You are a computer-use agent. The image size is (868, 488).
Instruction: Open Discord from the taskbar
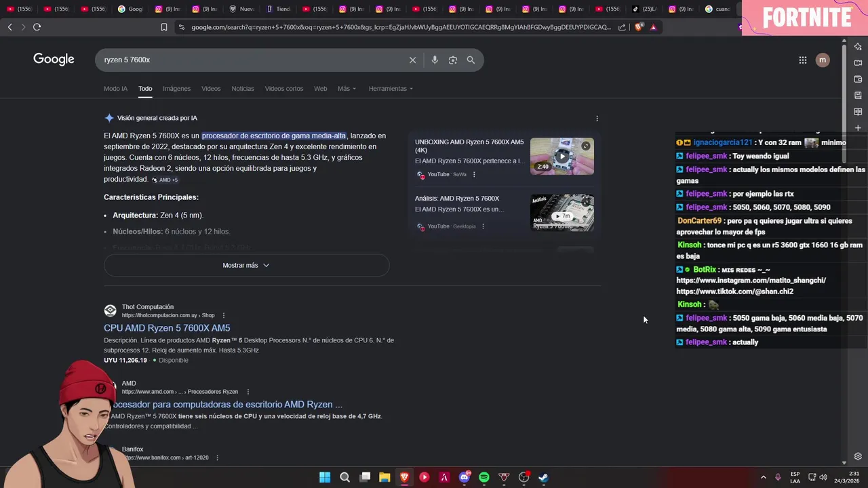pos(465,477)
